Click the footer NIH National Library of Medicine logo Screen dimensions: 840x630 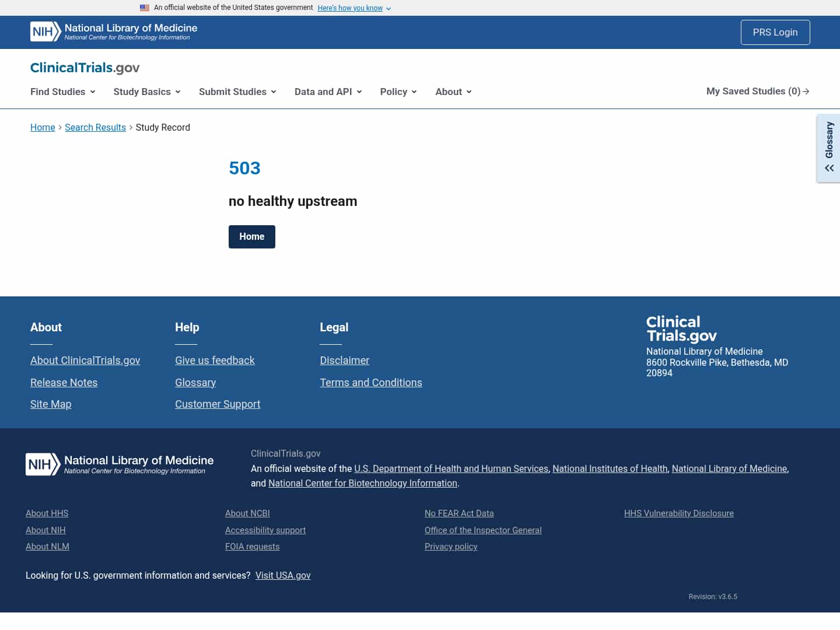[120, 464]
